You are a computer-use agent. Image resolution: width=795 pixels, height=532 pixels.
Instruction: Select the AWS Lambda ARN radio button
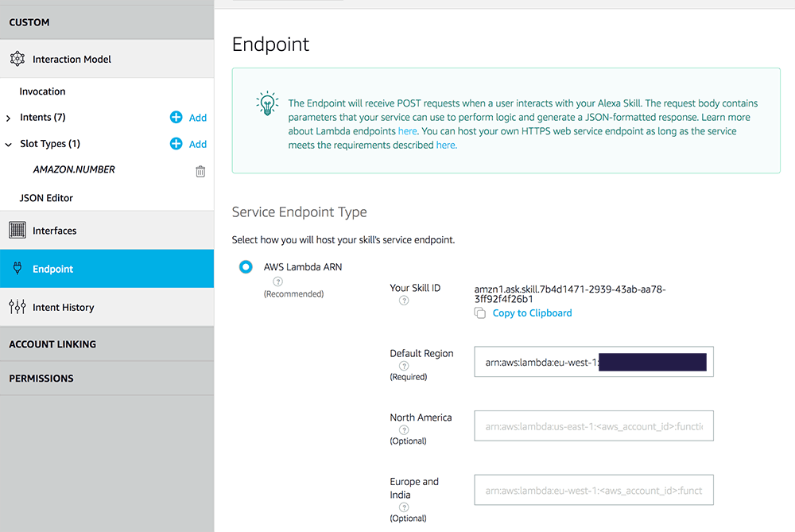pyautogui.click(x=246, y=266)
